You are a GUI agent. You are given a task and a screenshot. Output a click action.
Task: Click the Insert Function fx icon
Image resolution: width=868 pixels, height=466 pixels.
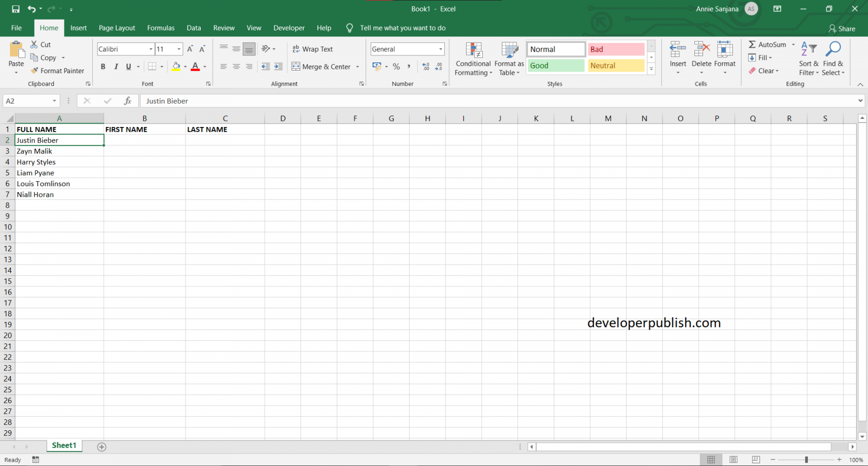[x=127, y=101]
